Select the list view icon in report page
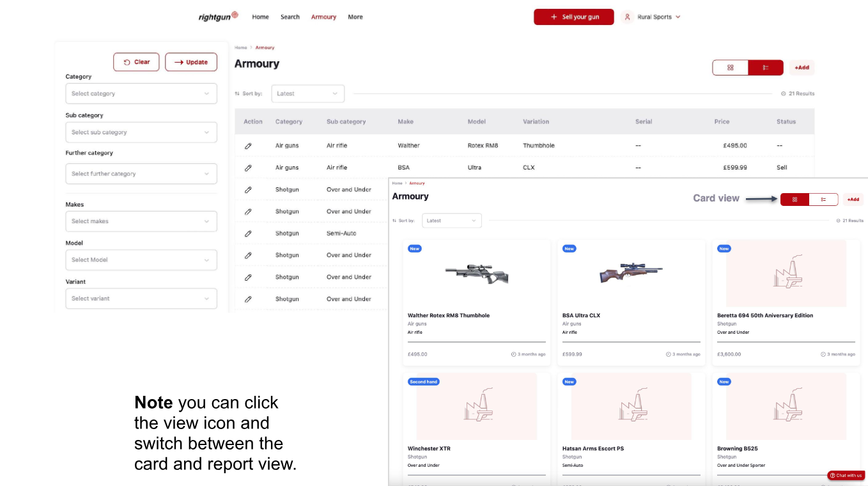The image size is (868, 486). (765, 67)
